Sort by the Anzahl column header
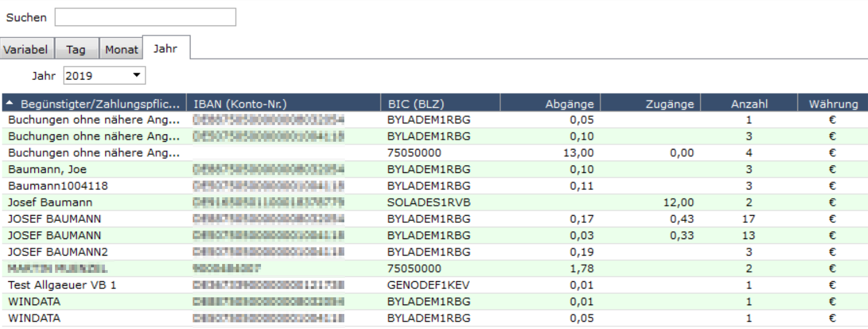 [749, 103]
